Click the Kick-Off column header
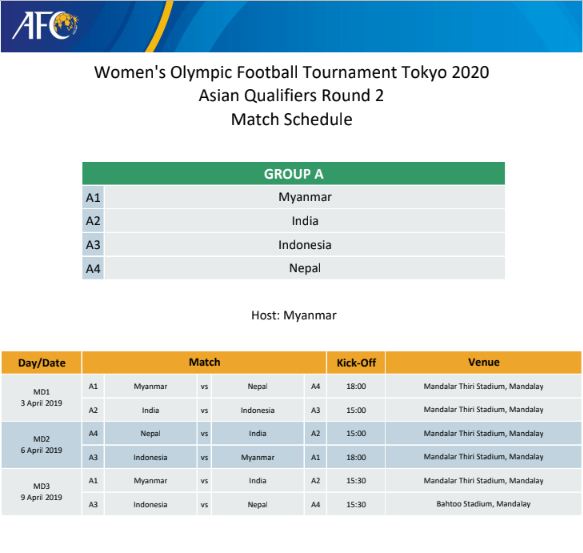This screenshot has width=583, height=553. pyautogui.click(x=356, y=363)
